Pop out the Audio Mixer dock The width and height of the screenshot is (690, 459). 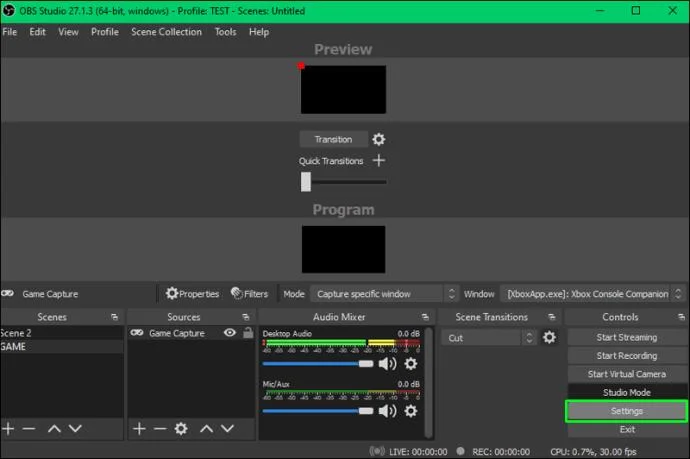coord(425,317)
